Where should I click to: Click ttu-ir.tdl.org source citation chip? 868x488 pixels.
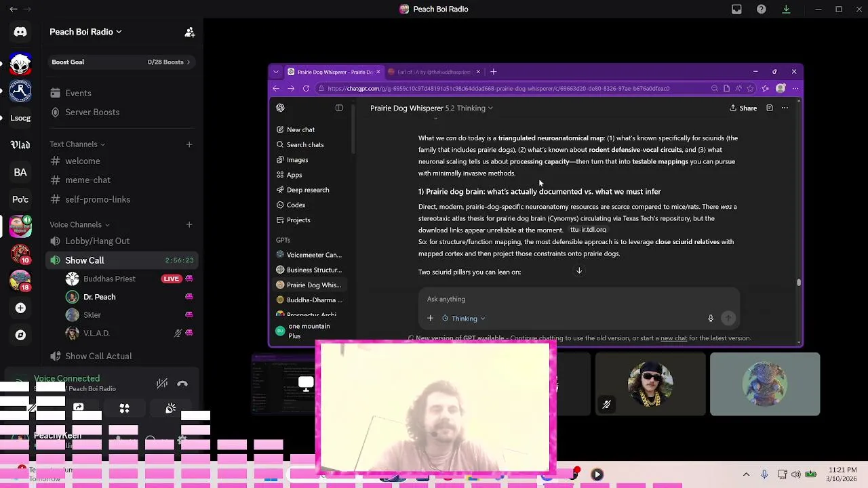pyautogui.click(x=588, y=230)
